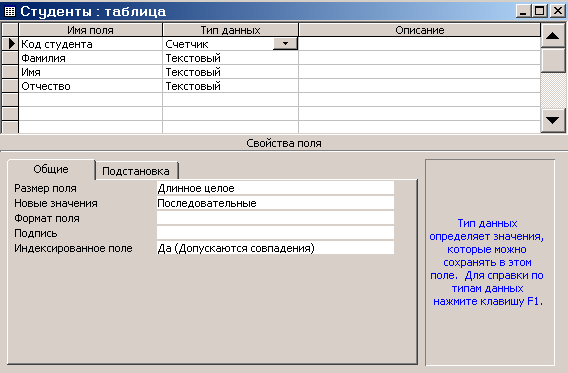
Task: Switch to the Подстановка tab
Action: click(x=136, y=171)
